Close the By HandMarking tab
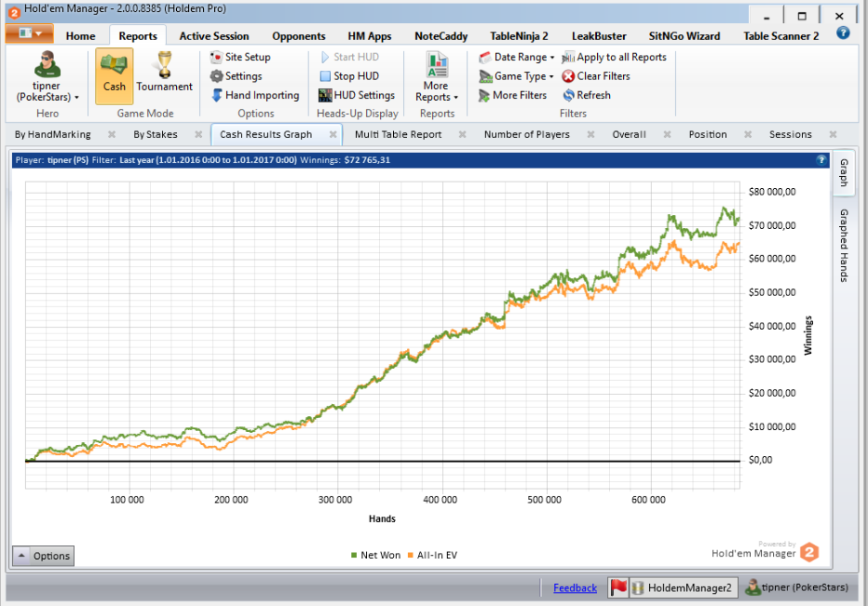This screenshot has width=868, height=606. 112,134
